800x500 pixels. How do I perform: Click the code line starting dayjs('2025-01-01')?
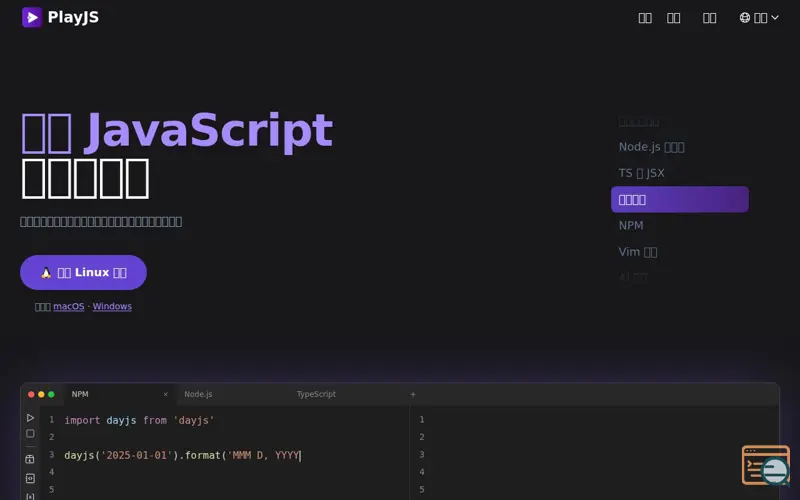[182, 455]
